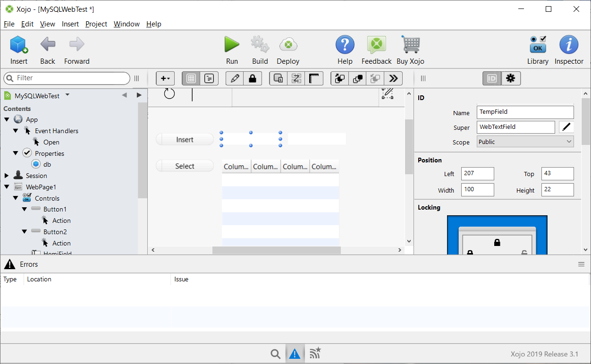Click the pencil next to Super field
The width and height of the screenshot is (591, 364).
(x=566, y=127)
